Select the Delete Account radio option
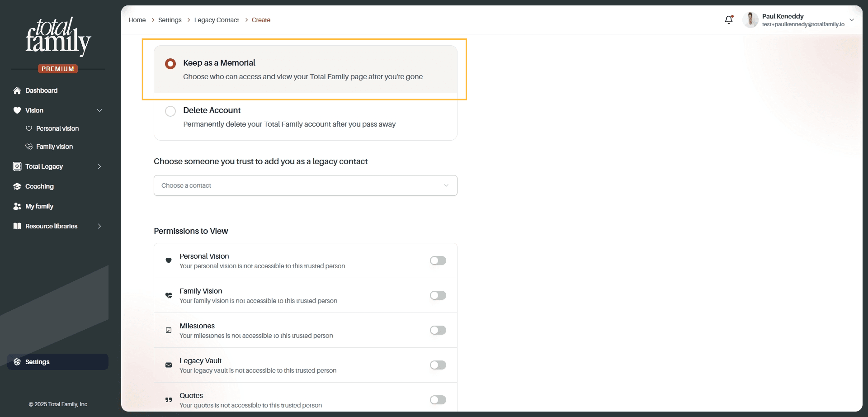 coord(170,111)
